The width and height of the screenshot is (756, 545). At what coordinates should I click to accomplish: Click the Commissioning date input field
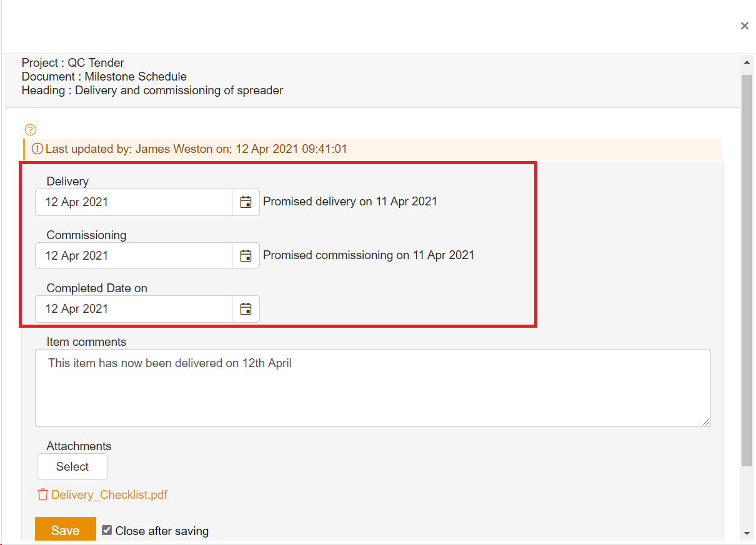coord(134,256)
